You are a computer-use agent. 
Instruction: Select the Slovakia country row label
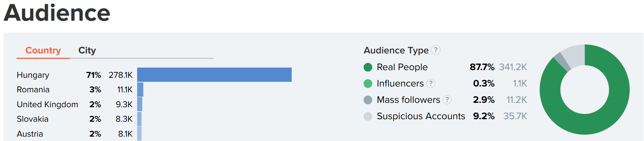pos(33,119)
